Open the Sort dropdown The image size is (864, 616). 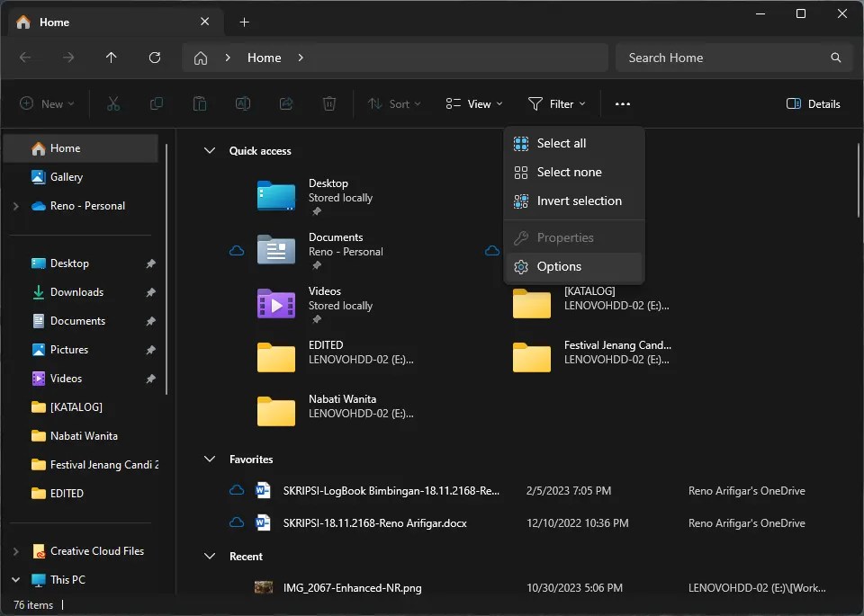pyautogui.click(x=394, y=103)
